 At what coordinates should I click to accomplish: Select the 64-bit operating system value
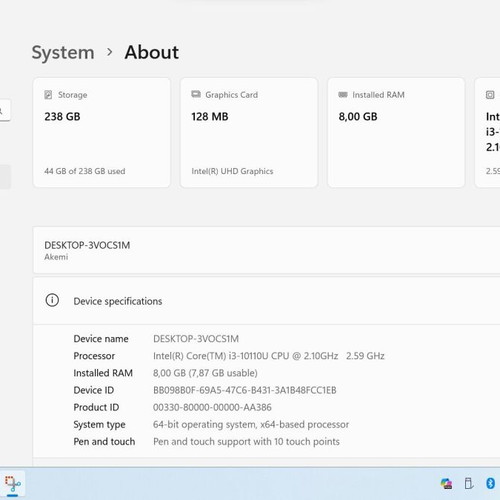click(x=251, y=425)
